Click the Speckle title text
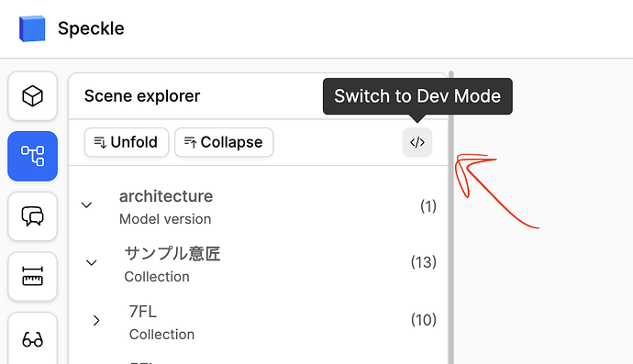633x364 pixels. [x=91, y=28]
